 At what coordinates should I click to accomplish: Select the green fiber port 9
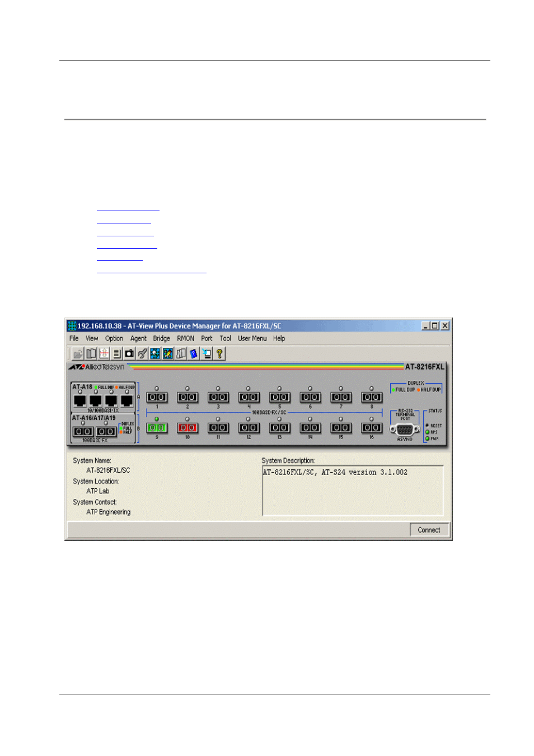157,428
